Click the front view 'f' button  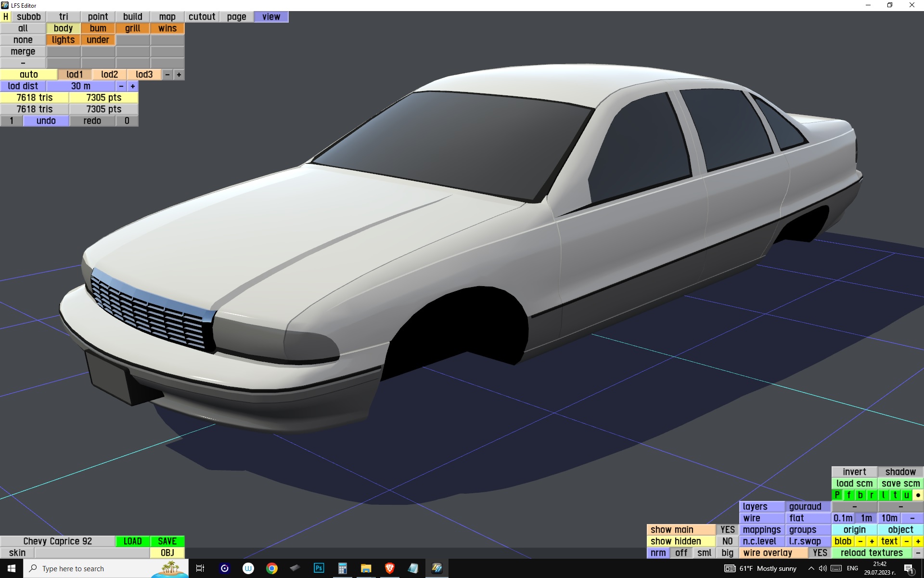(848, 495)
